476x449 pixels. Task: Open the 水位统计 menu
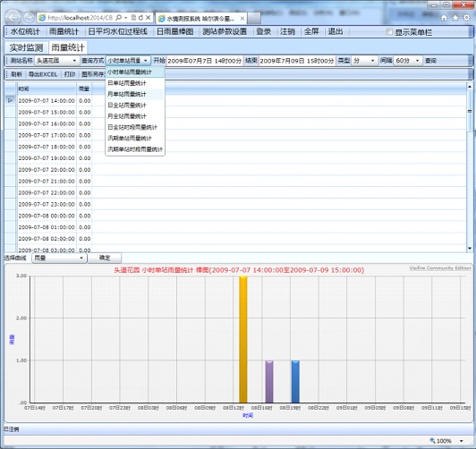25,31
